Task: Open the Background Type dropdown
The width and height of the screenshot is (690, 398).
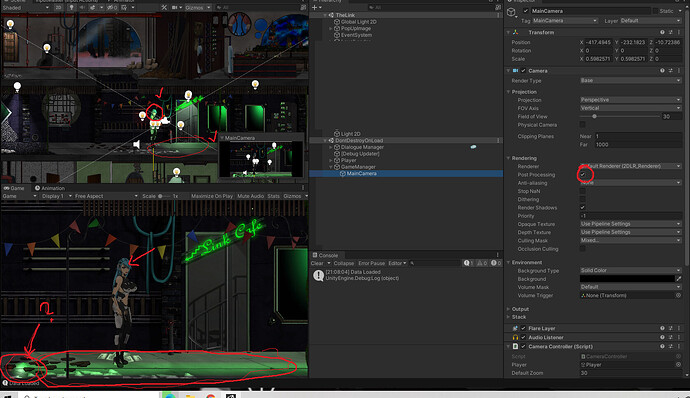Action: 631,270
